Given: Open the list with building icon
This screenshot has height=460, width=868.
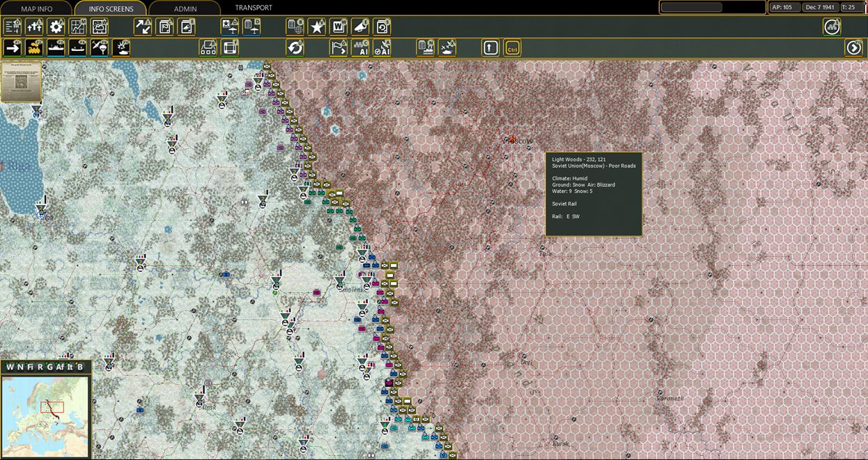Looking at the screenshot, I should tap(426, 47).
